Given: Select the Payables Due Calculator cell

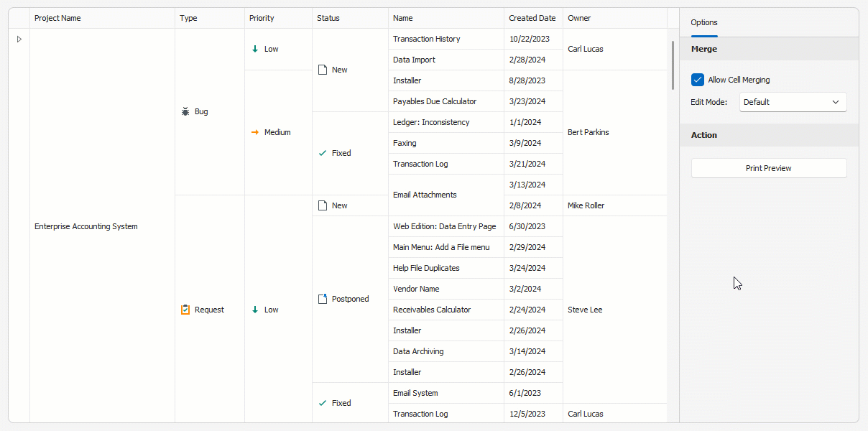Looking at the screenshot, I should pyautogui.click(x=446, y=101).
